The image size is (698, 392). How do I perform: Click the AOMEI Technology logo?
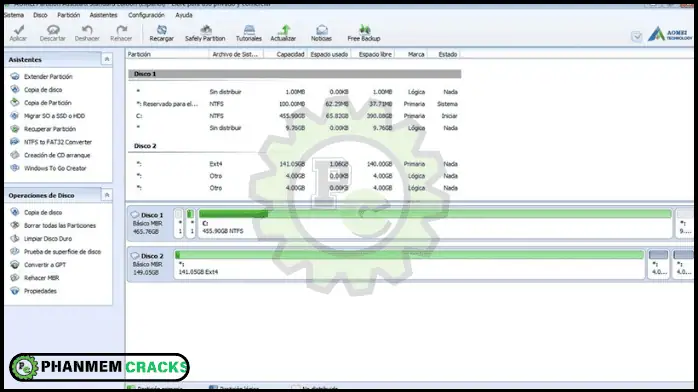tap(670, 34)
